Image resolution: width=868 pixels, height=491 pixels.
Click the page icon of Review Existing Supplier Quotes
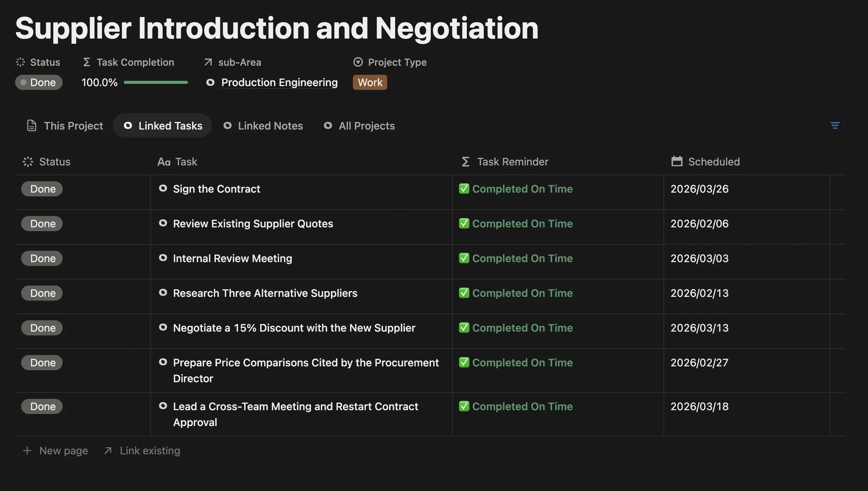163,223
